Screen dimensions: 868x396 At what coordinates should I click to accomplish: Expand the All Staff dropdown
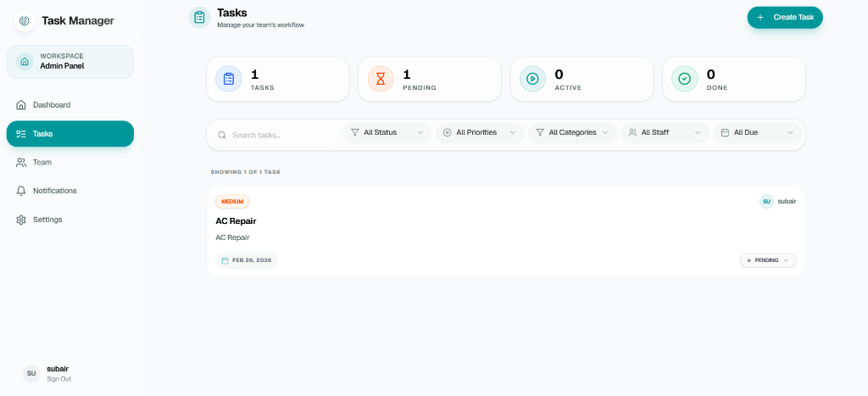pos(665,133)
